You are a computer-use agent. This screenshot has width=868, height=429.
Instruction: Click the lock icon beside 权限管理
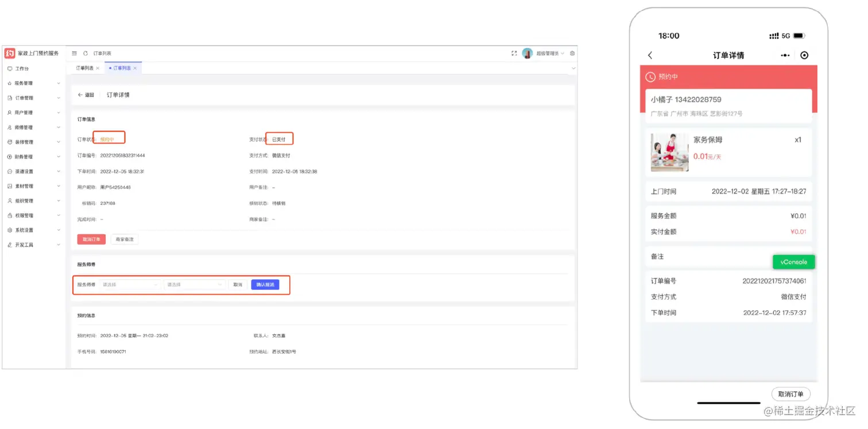(x=10, y=216)
